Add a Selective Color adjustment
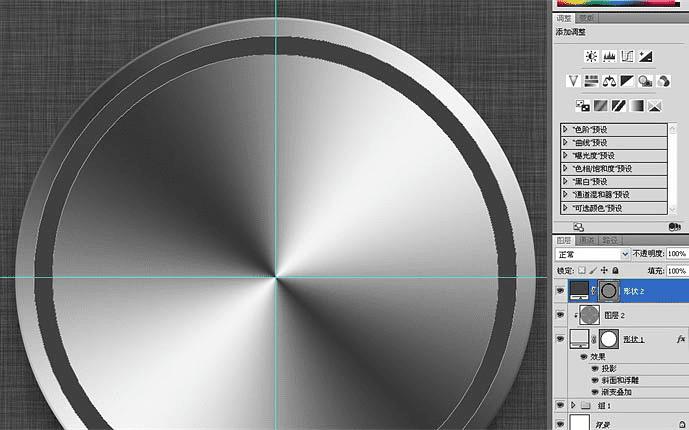 [655, 106]
